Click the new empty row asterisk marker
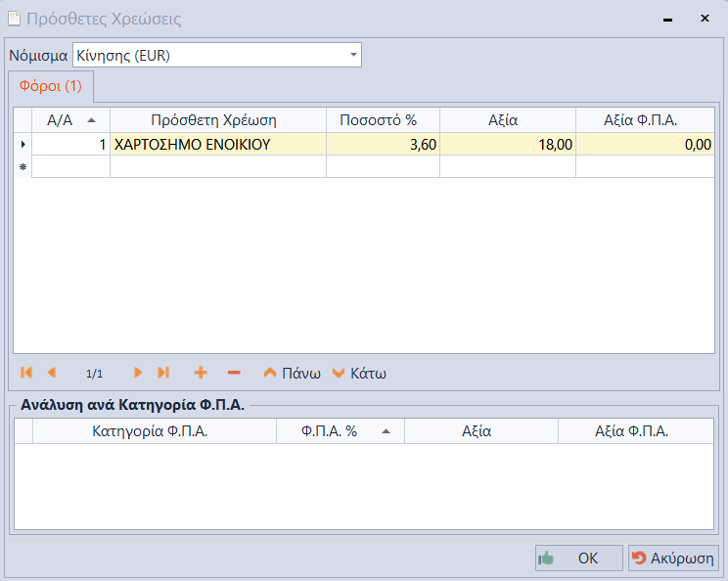728x581 pixels. 23,167
